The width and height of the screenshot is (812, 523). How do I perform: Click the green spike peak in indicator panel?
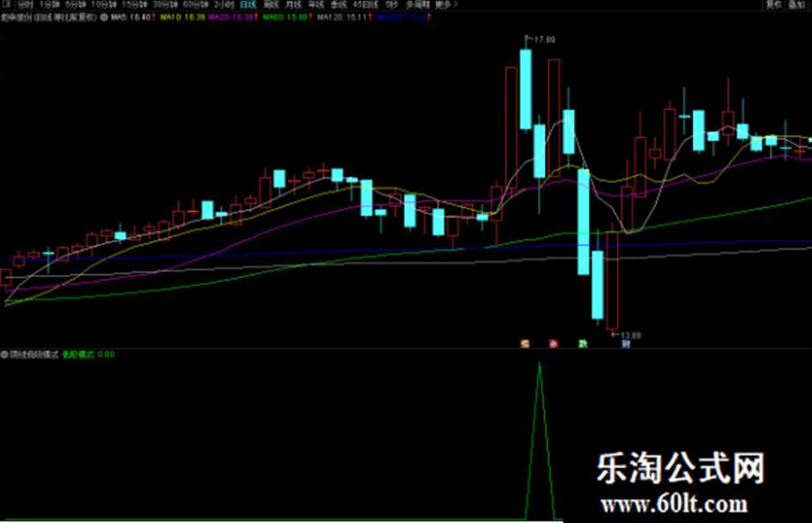pos(540,364)
